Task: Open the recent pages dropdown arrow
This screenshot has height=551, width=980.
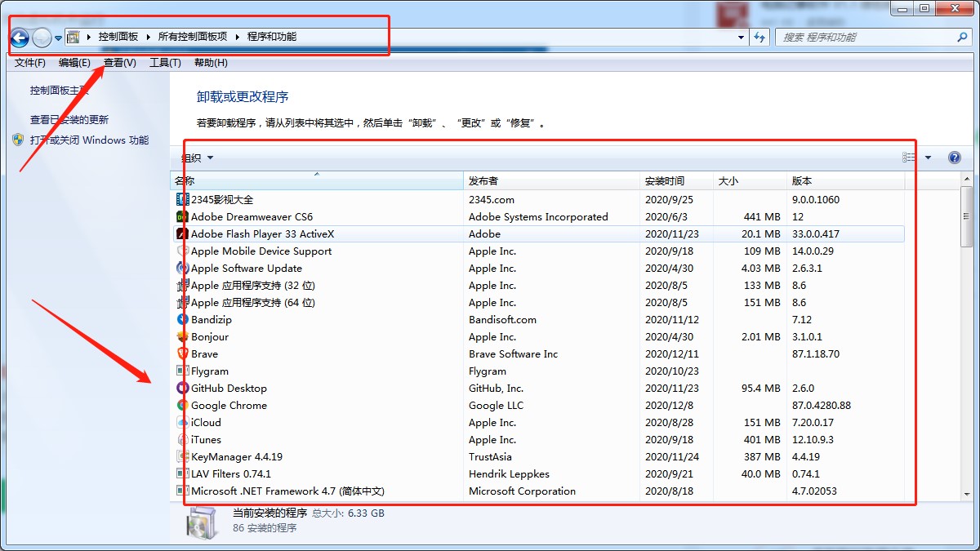Action: tap(58, 38)
